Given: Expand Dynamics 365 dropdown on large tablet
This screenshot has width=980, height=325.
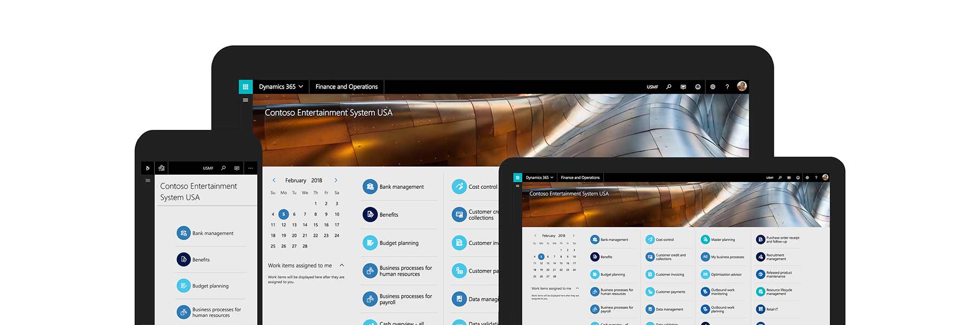Looking at the screenshot, I should coord(281,87).
